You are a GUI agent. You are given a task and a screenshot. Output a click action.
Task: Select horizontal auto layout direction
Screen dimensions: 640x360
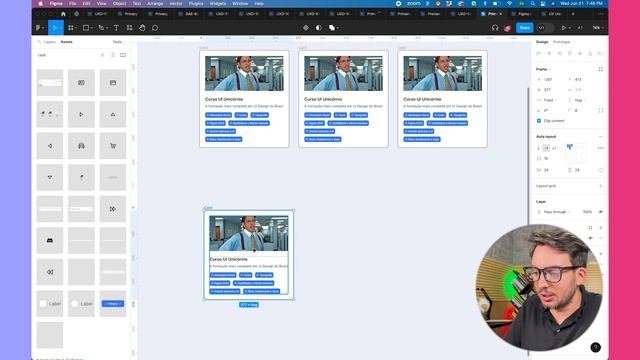click(x=546, y=148)
